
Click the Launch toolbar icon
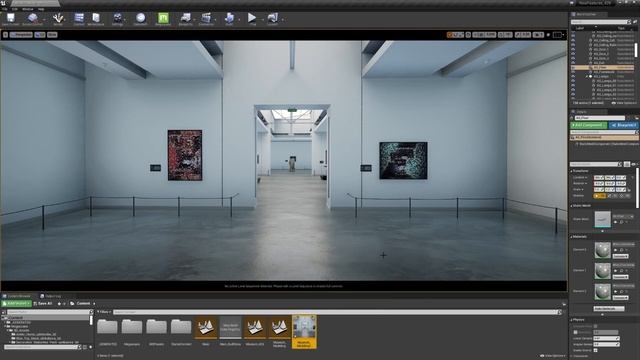272,18
